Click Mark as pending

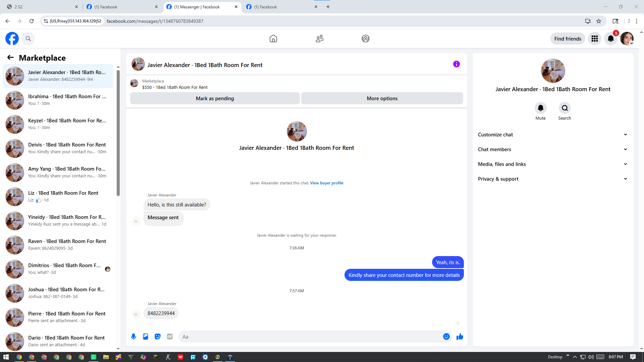tap(215, 99)
